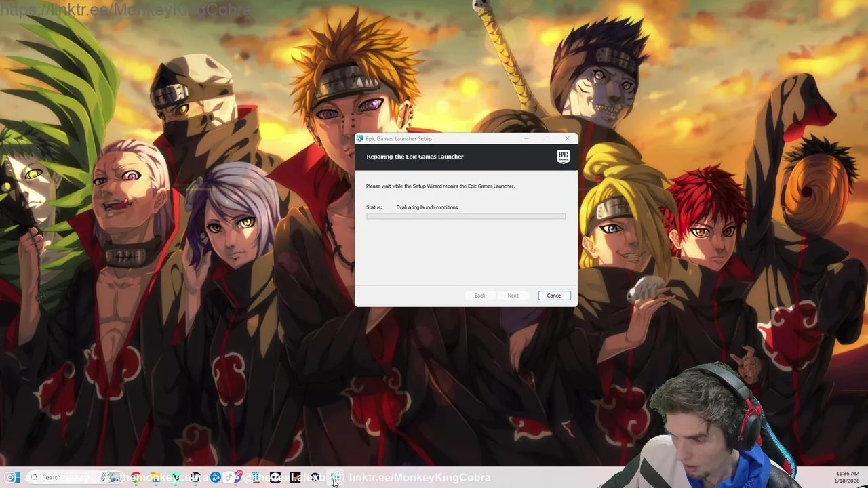Click the Cancel button in the setup wizard

[554, 296]
